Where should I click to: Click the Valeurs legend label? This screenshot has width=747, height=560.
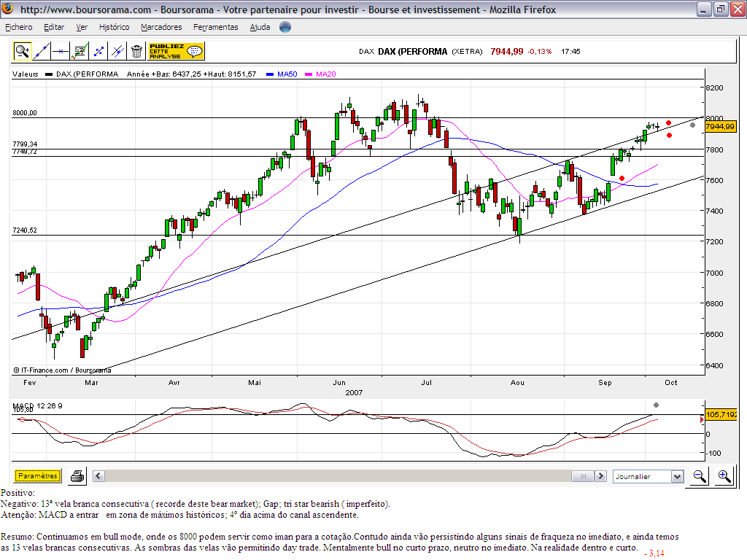pyautogui.click(x=26, y=74)
